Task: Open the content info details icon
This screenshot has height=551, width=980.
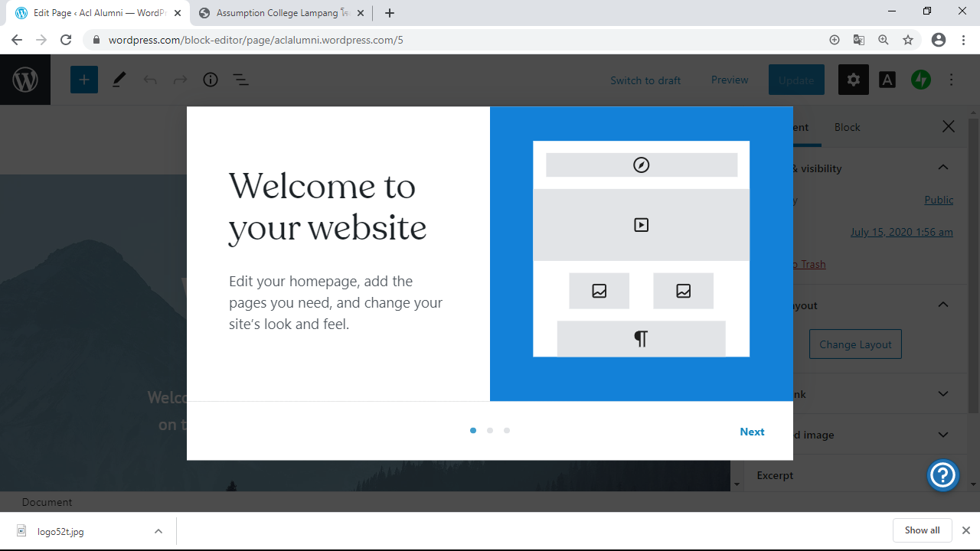Action: pos(211,80)
